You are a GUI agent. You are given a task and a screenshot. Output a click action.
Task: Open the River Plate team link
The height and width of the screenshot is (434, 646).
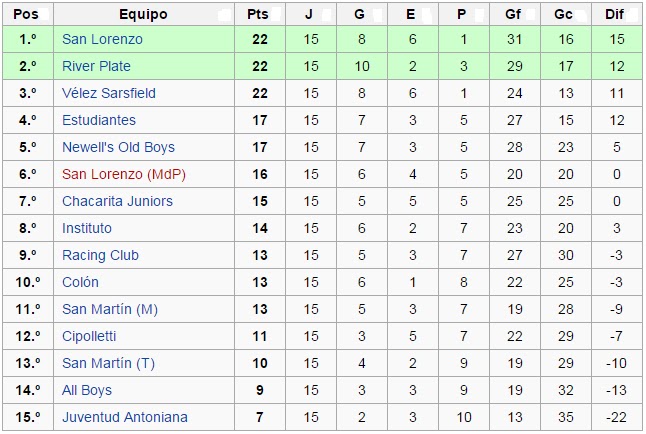[96, 66]
